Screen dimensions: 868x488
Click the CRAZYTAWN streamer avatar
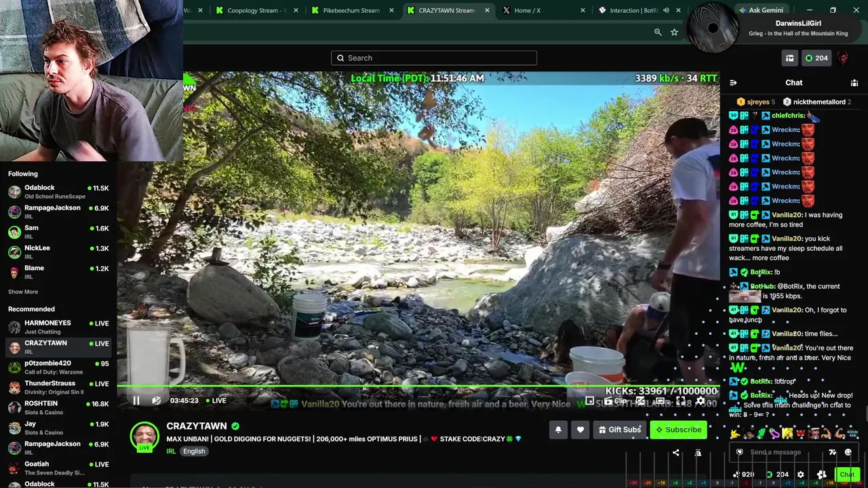(144, 436)
